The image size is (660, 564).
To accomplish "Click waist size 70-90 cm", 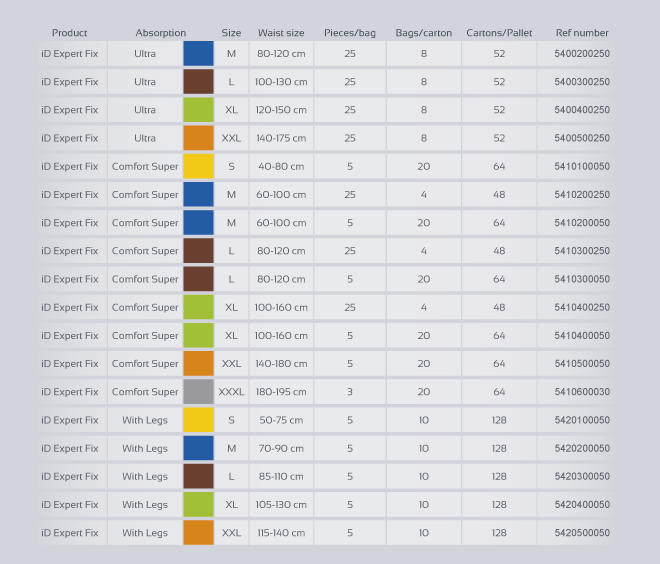I will (x=281, y=448).
